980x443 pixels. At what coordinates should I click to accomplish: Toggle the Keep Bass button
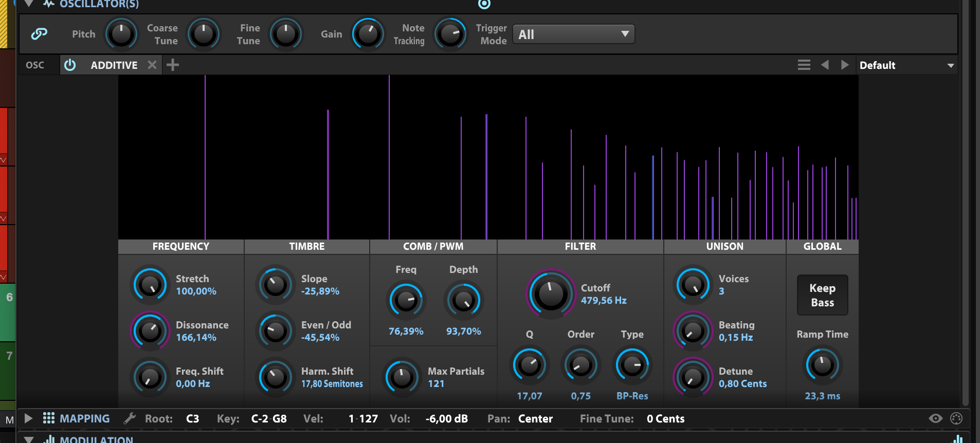click(822, 295)
